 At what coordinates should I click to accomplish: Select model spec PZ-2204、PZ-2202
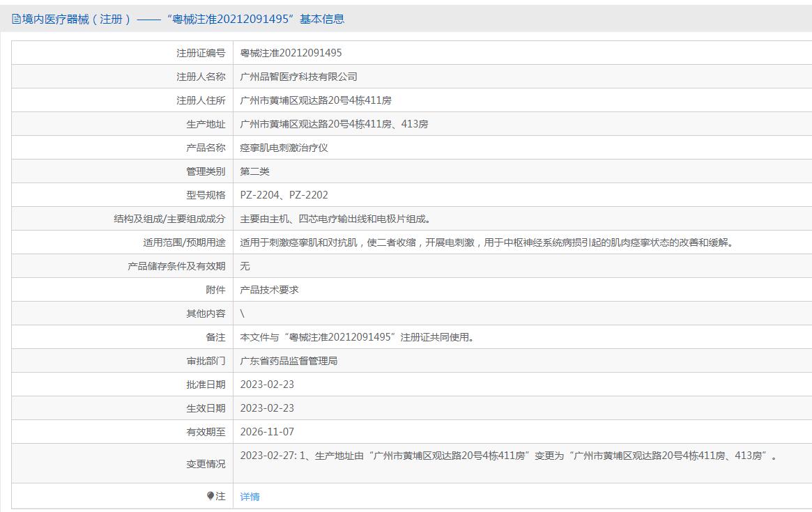pyautogui.click(x=284, y=195)
